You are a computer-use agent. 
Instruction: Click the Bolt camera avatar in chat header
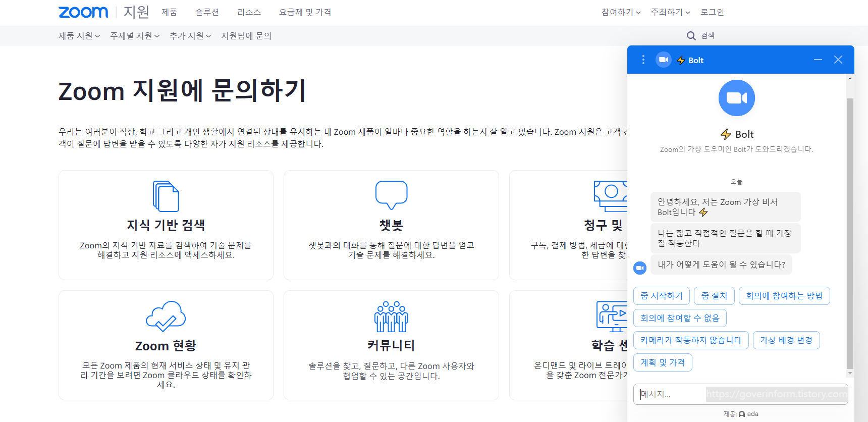pos(664,60)
